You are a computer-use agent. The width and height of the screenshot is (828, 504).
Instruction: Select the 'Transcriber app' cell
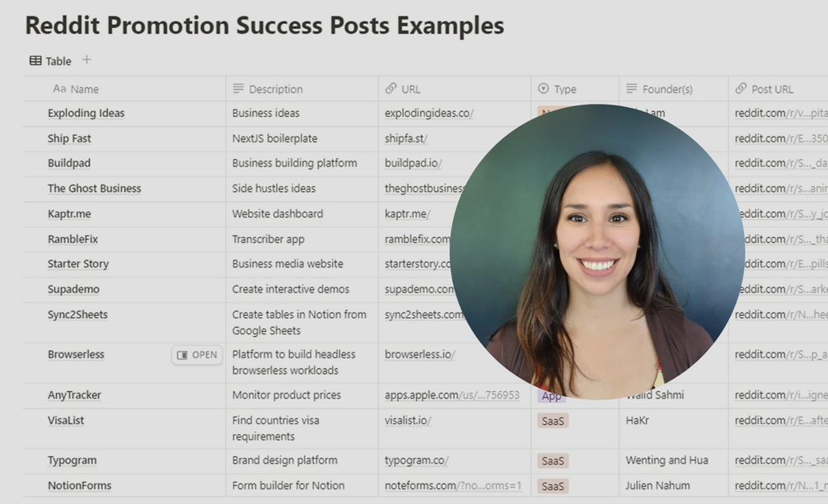tap(302, 240)
